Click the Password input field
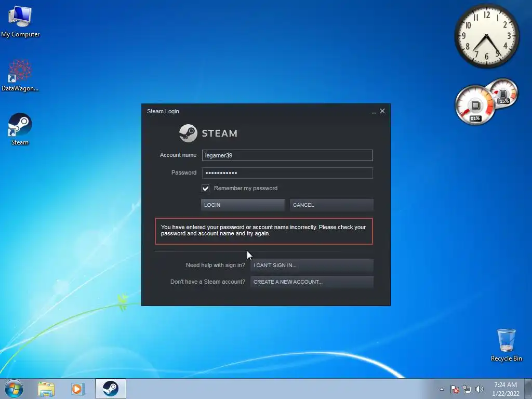Viewport: 532px width, 399px height. click(x=287, y=173)
